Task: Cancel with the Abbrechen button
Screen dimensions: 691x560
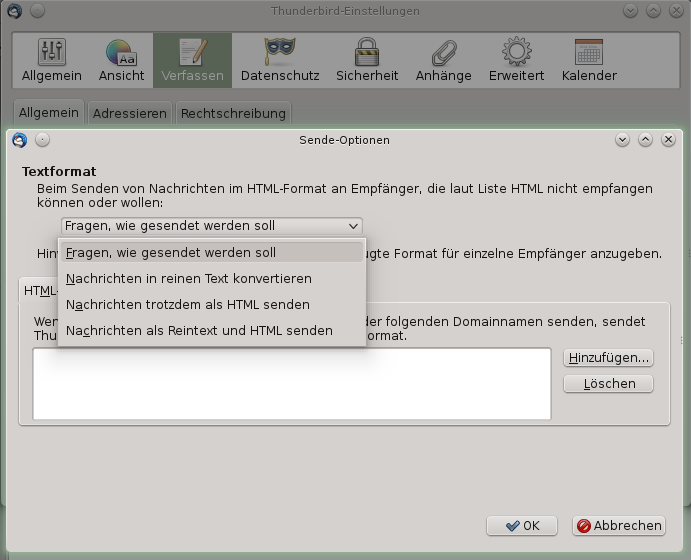Action: pos(619,526)
